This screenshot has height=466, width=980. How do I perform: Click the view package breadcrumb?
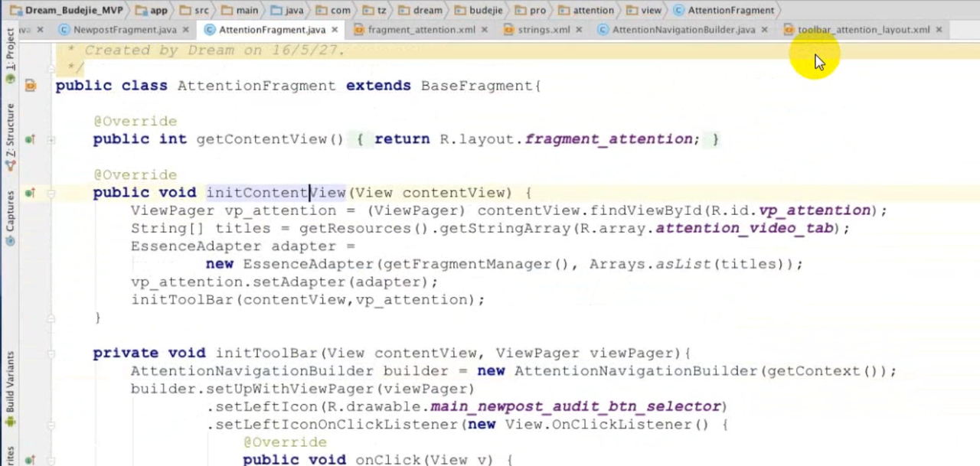[x=644, y=10]
